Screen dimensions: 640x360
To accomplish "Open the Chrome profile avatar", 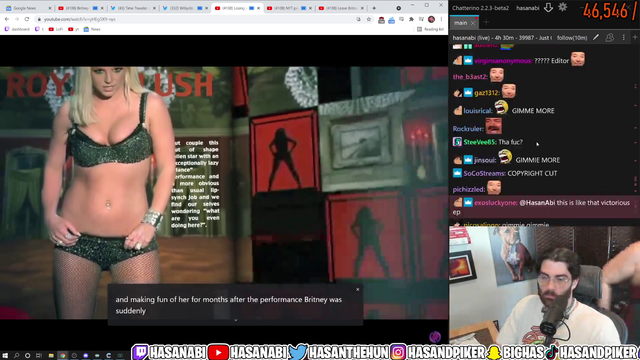I will coord(431,19).
